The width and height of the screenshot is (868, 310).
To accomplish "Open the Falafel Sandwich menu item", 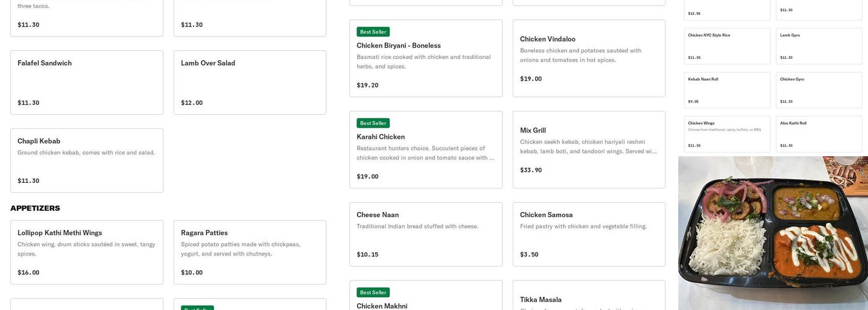I will tap(87, 82).
